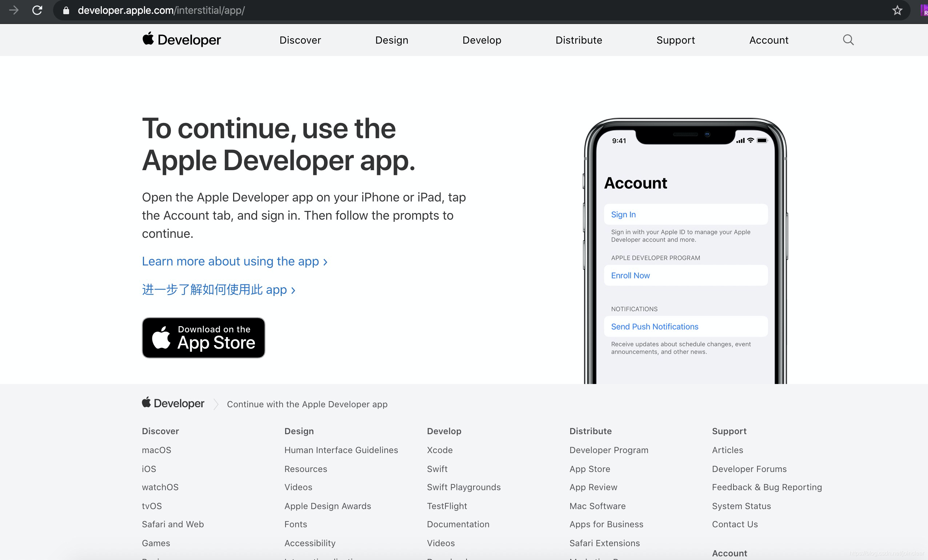Screen dimensions: 928x560
Task: Click the Design menu item
Action: pyautogui.click(x=392, y=40)
